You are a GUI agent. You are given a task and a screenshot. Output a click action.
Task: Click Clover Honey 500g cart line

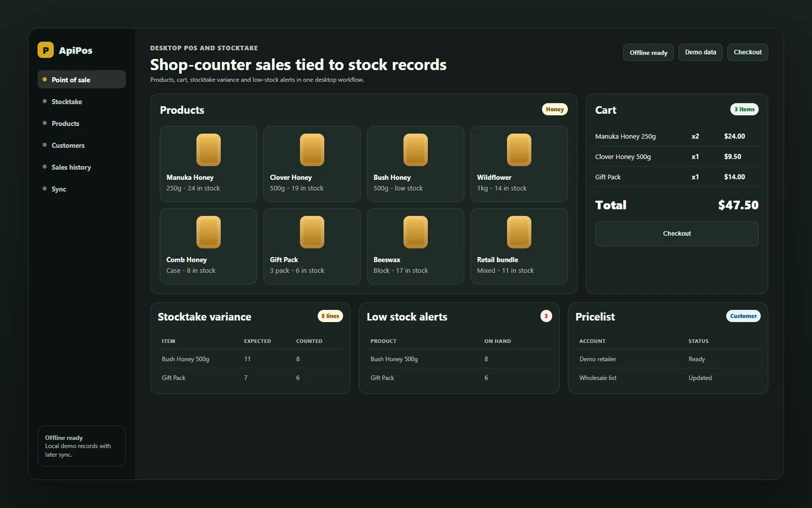pos(677,156)
